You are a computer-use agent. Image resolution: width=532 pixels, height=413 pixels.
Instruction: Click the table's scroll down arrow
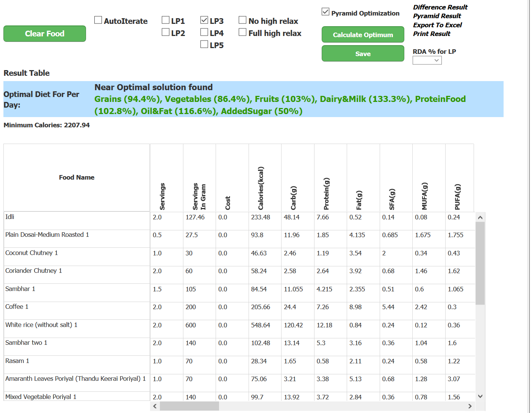[x=480, y=396]
